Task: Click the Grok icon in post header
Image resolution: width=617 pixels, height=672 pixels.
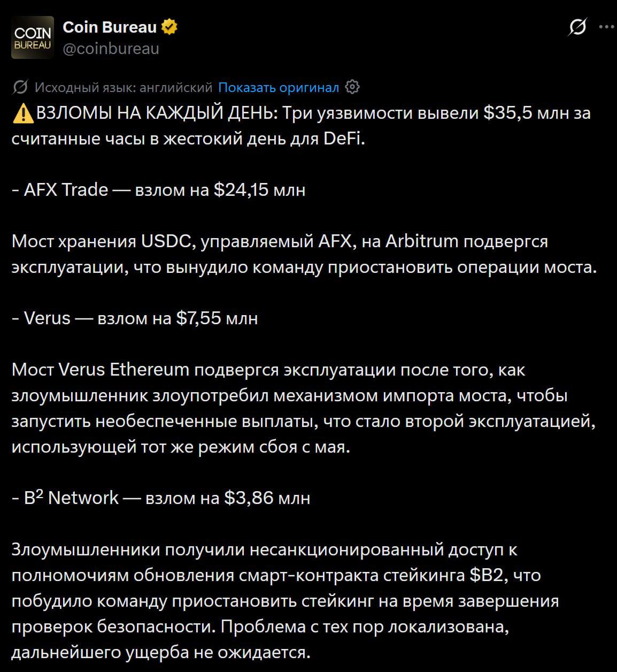Action: pyautogui.click(x=577, y=27)
